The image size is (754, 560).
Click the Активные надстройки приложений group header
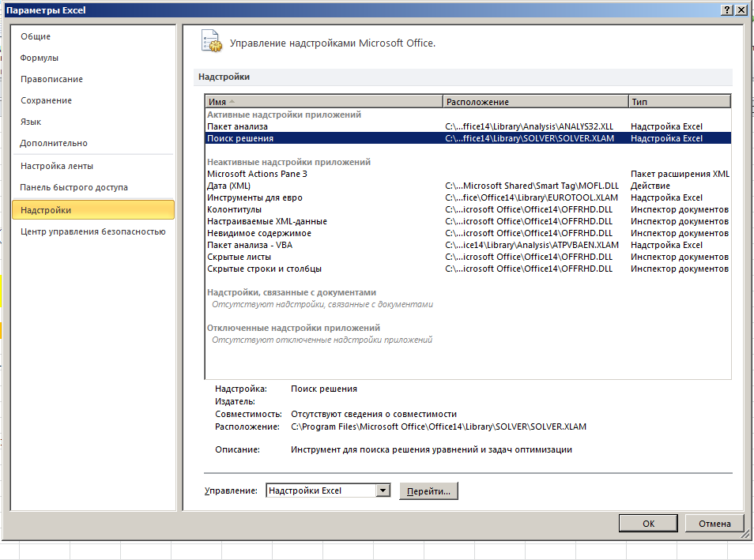coord(284,115)
